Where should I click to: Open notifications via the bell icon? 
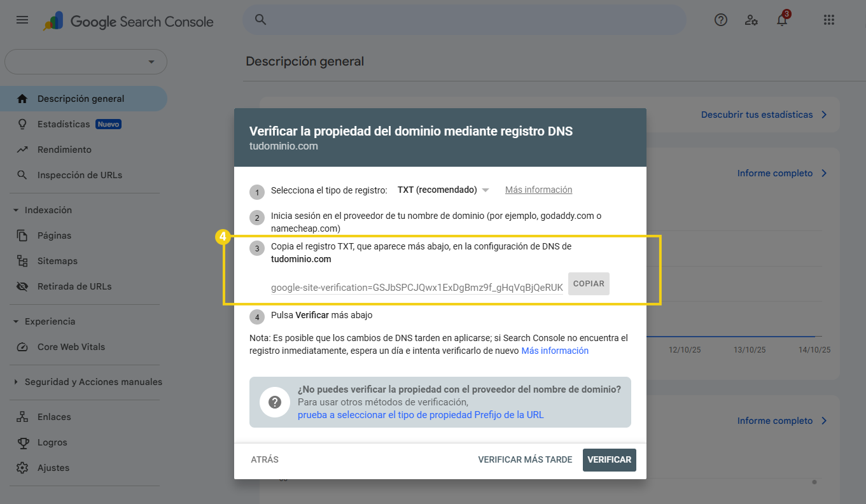point(781,20)
